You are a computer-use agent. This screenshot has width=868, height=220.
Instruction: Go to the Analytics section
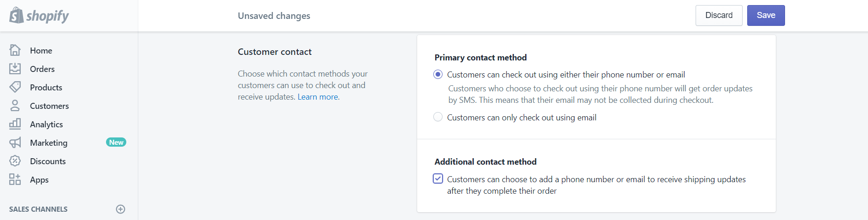[x=46, y=124]
